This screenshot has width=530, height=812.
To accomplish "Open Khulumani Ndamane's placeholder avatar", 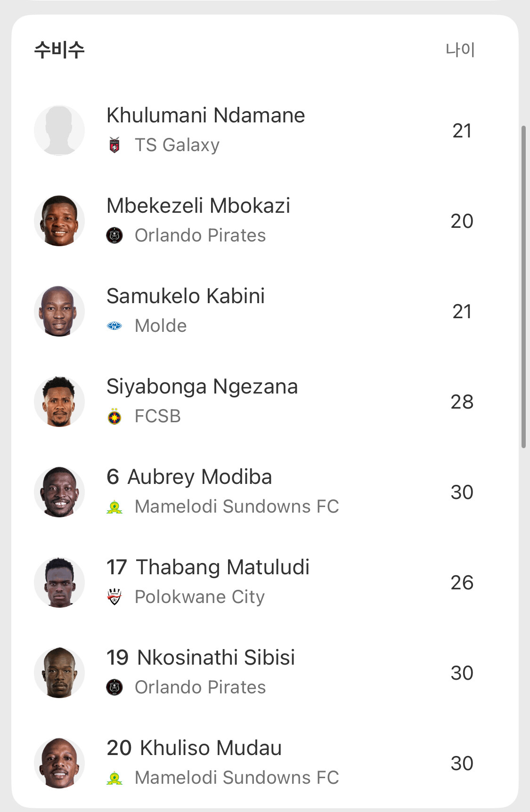I will [59, 130].
